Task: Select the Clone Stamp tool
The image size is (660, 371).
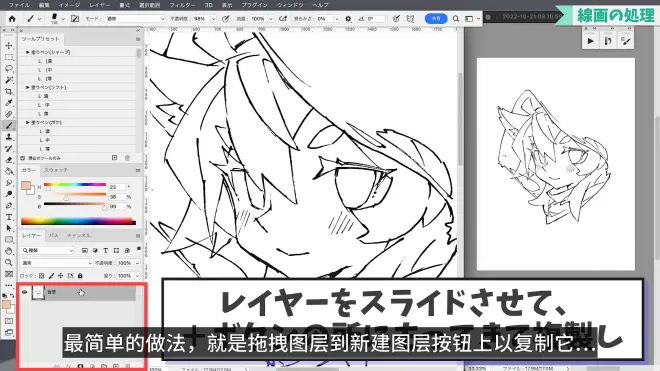Action: pyautogui.click(x=9, y=137)
